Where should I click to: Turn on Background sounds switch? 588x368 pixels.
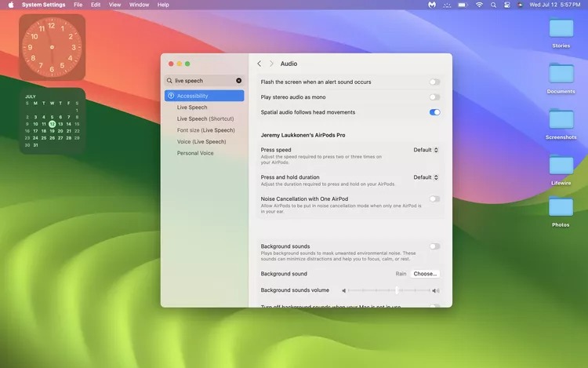coord(434,246)
